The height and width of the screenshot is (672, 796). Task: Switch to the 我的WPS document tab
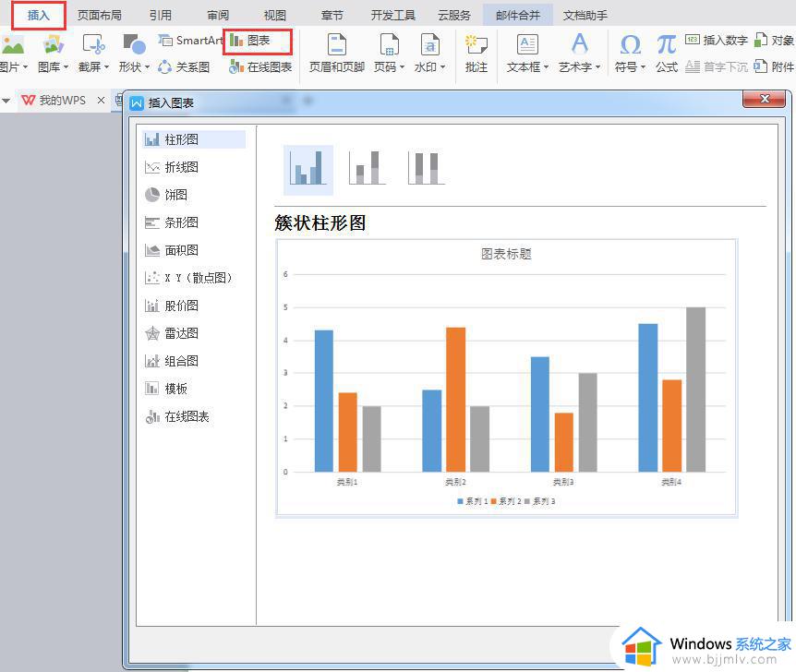54,101
